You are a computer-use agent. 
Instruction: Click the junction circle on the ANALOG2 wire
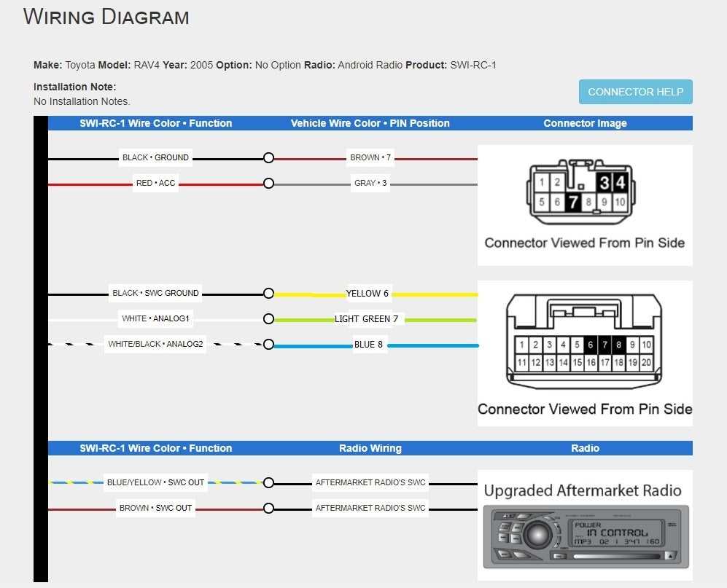(x=268, y=344)
